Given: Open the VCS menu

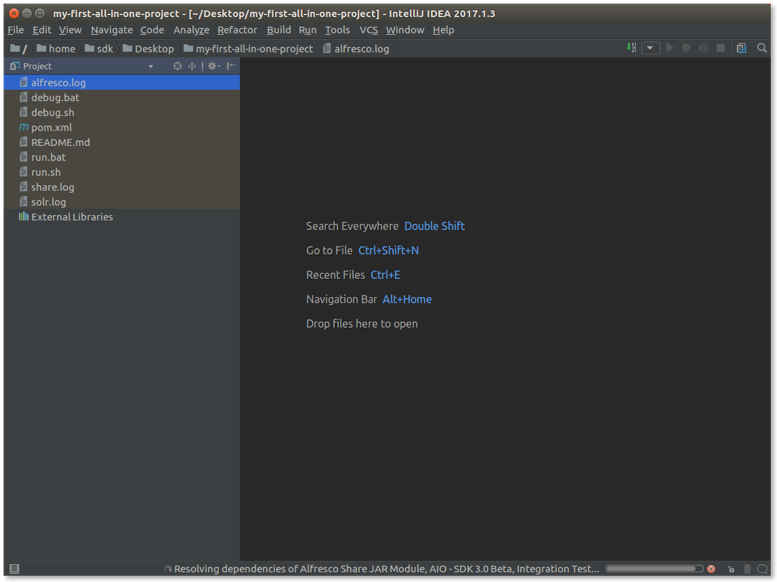Looking at the screenshot, I should [x=369, y=30].
